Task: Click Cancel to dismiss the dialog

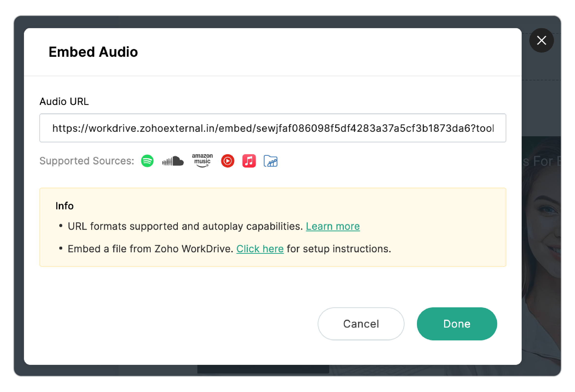Action: (361, 324)
